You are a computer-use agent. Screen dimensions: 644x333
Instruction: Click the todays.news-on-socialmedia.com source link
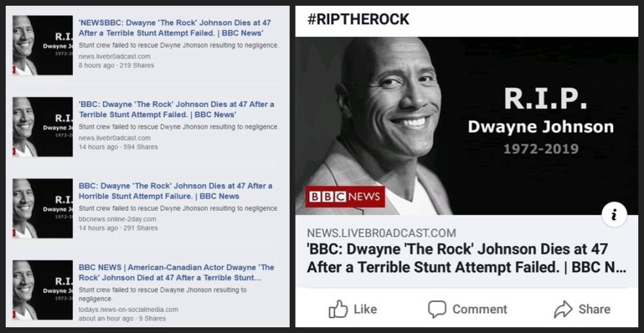(129, 309)
